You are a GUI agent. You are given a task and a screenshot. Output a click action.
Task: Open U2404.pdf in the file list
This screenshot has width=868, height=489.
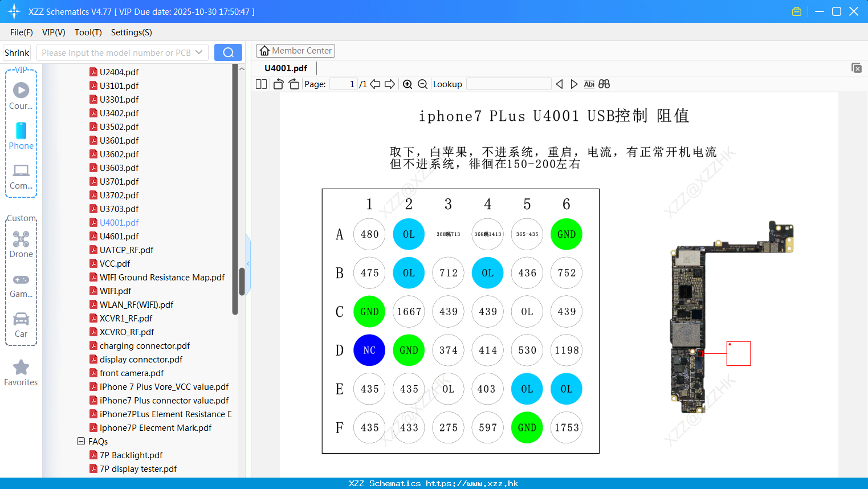114,72
